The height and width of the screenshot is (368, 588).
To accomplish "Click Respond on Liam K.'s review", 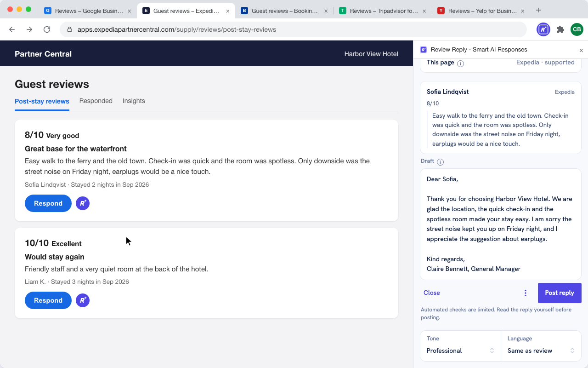I will click(x=48, y=300).
